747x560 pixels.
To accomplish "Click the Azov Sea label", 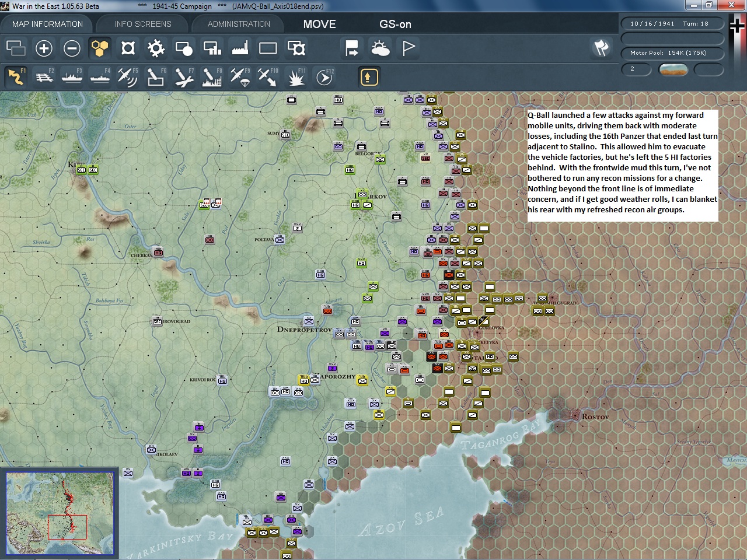I will coord(402,522).
